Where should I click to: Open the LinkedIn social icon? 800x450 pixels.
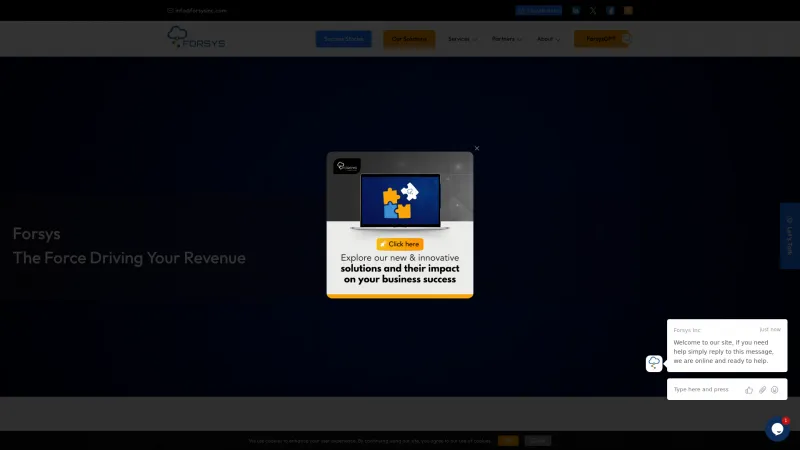point(576,10)
